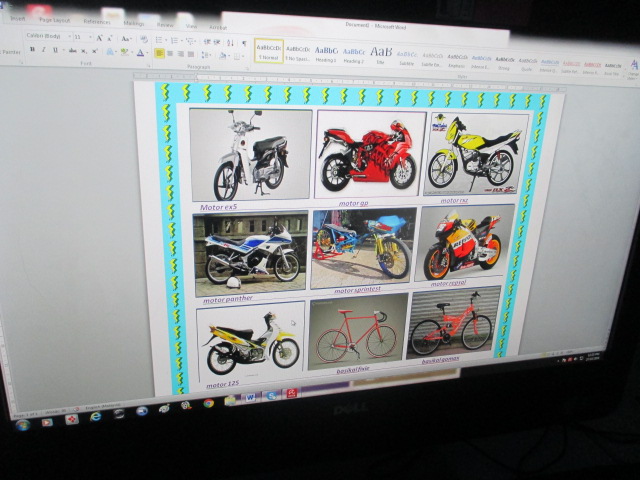Viewport: 640px width, 480px height.
Task: Apply superscript formatting
Action: [x=95, y=51]
